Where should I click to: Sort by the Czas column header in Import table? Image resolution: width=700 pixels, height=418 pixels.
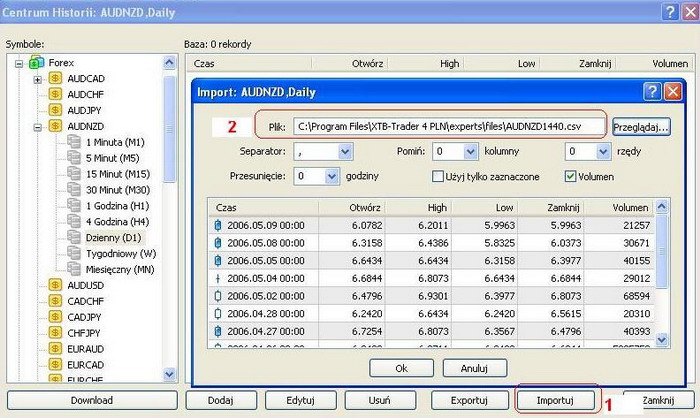coord(262,207)
